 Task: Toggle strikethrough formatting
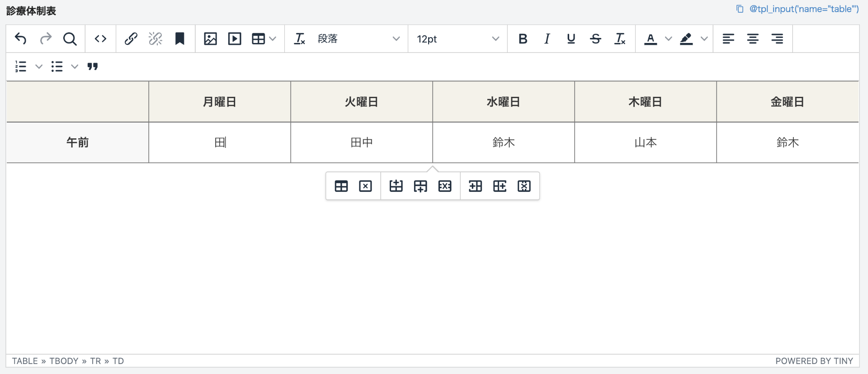pyautogui.click(x=595, y=39)
